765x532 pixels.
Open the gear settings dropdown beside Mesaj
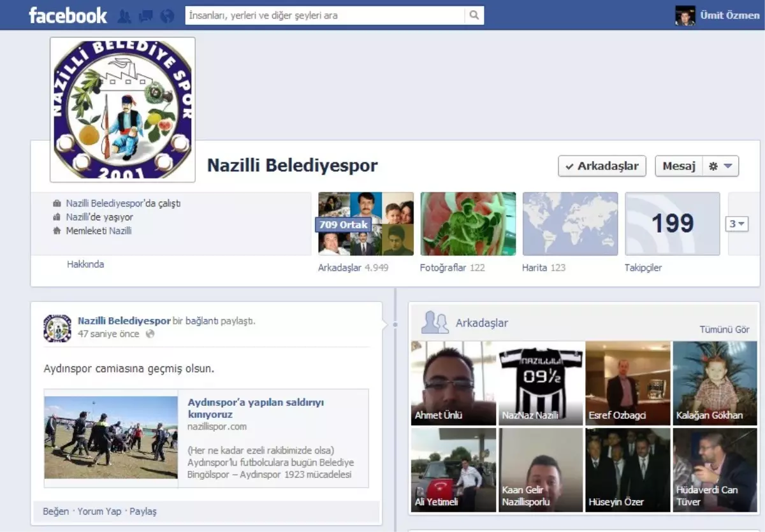pyautogui.click(x=721, y=166)
